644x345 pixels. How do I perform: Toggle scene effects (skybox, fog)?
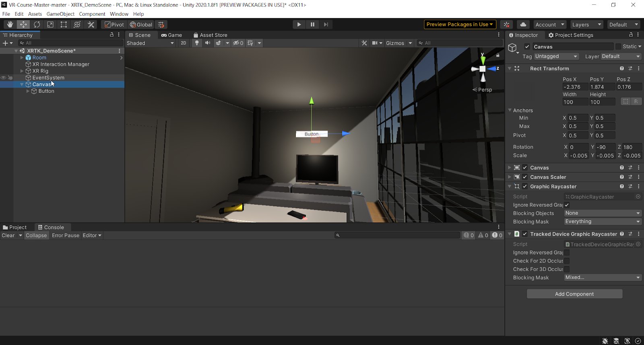(218, 43)
